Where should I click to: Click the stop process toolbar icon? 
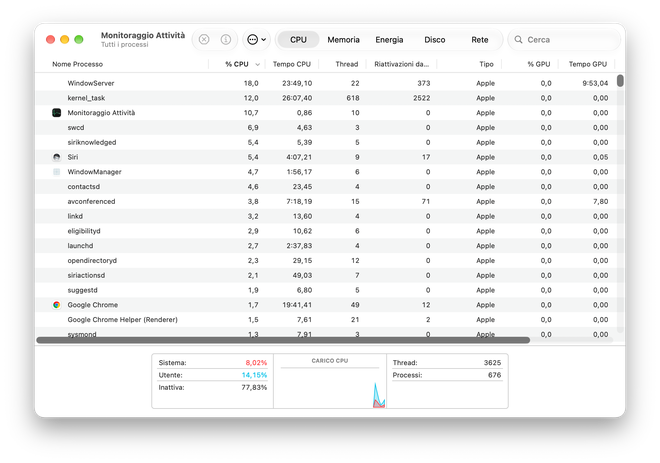[x=204, y=40]
